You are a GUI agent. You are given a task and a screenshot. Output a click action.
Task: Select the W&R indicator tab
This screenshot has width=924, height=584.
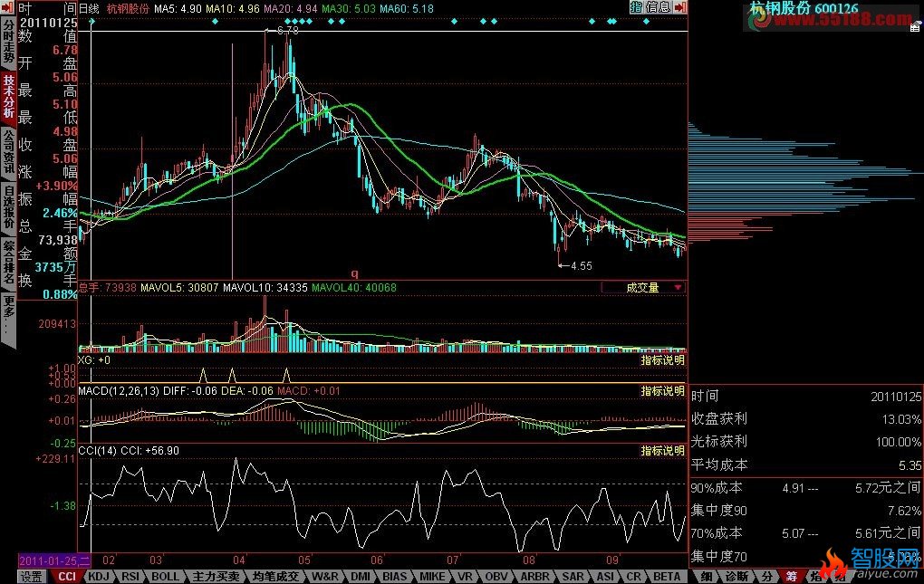[x=325, y=577]
